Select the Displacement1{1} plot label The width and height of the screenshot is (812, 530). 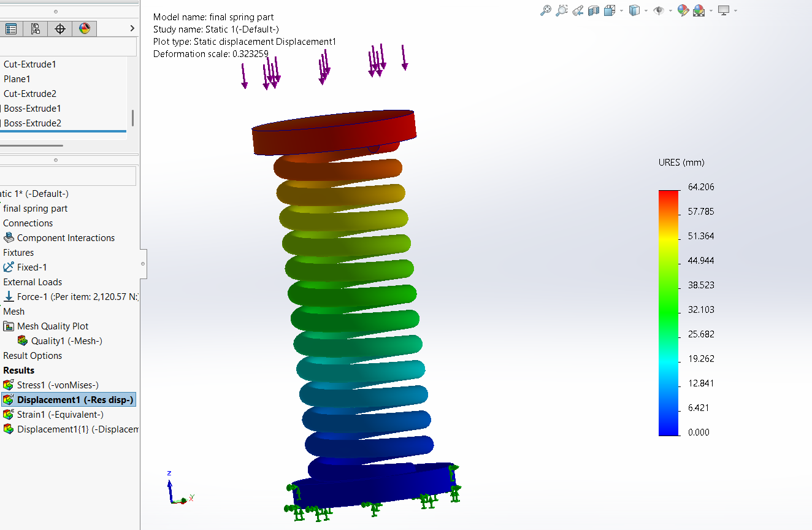coord(78,429)
